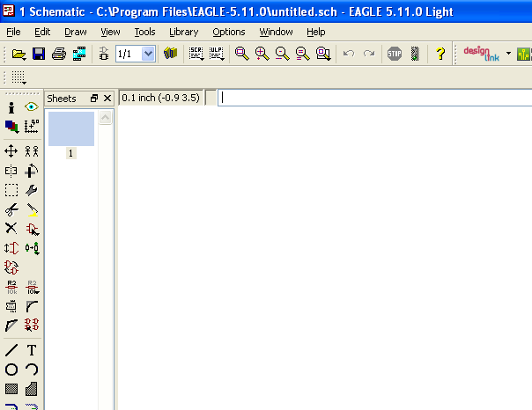This screenshot has height=410, width=532.
Task: Select the Cut scissors tool
Action: 11,209
